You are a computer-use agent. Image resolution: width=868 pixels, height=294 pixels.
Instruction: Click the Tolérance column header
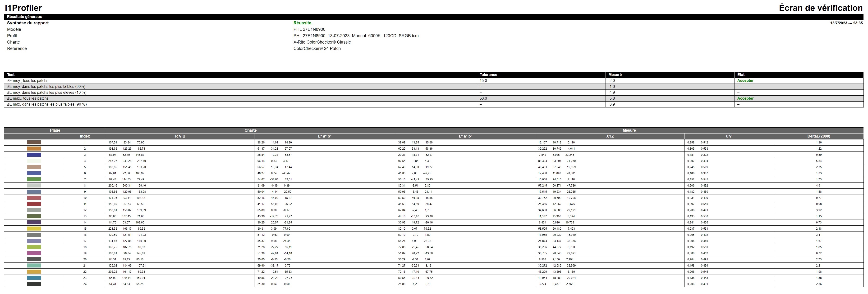point(488,75)
